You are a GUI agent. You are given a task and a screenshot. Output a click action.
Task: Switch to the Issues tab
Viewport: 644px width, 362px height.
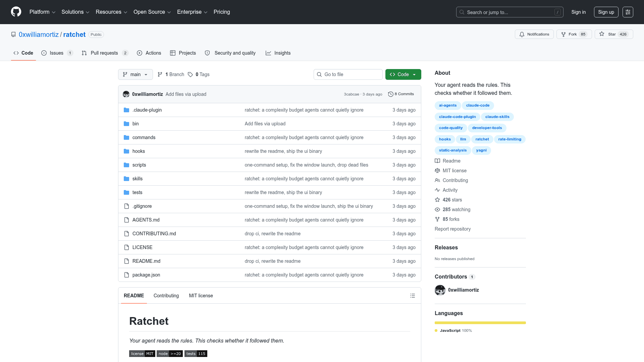pyautogui.click(x=57, y=53)
